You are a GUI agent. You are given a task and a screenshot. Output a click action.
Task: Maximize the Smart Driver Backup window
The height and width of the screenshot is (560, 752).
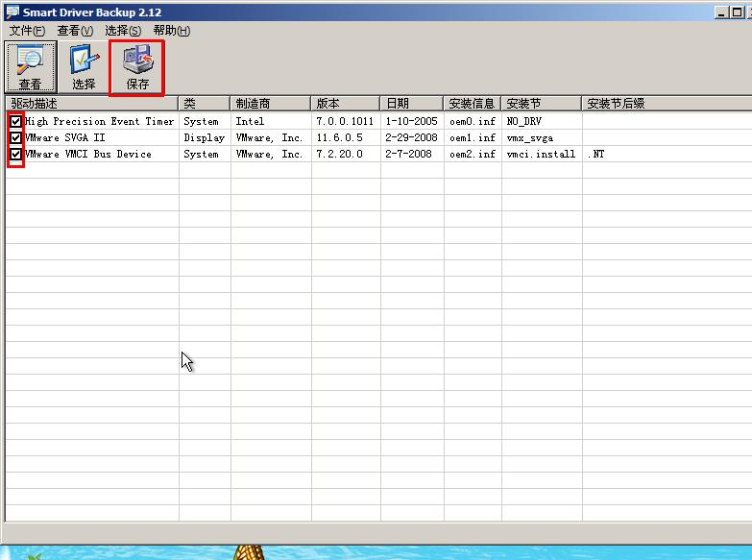[x=738, y=12]
